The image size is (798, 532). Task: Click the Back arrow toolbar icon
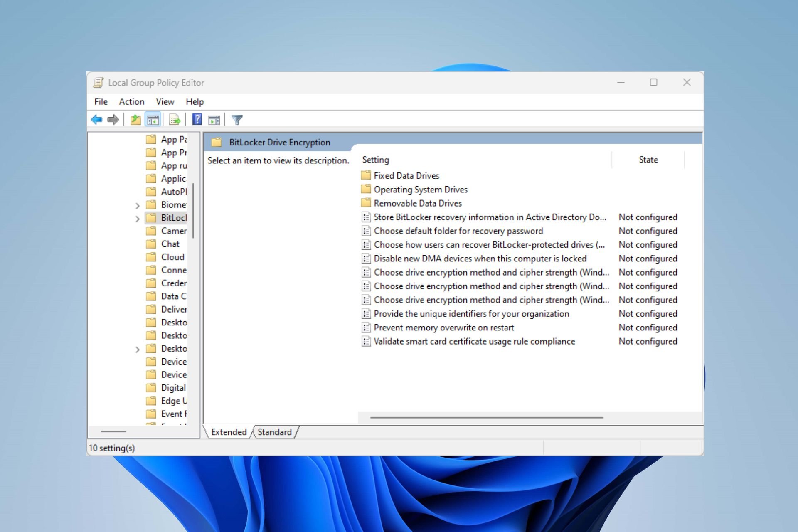(x=96, y=120)
